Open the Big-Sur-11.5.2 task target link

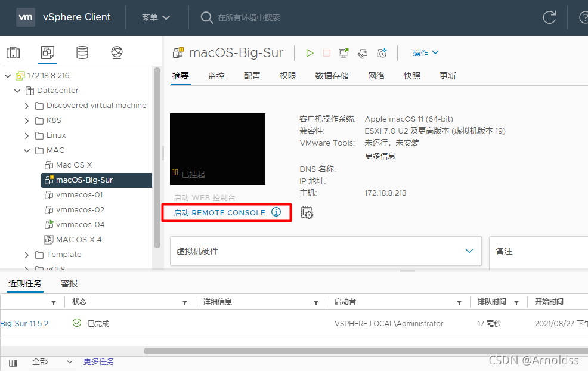click(24, 323)
